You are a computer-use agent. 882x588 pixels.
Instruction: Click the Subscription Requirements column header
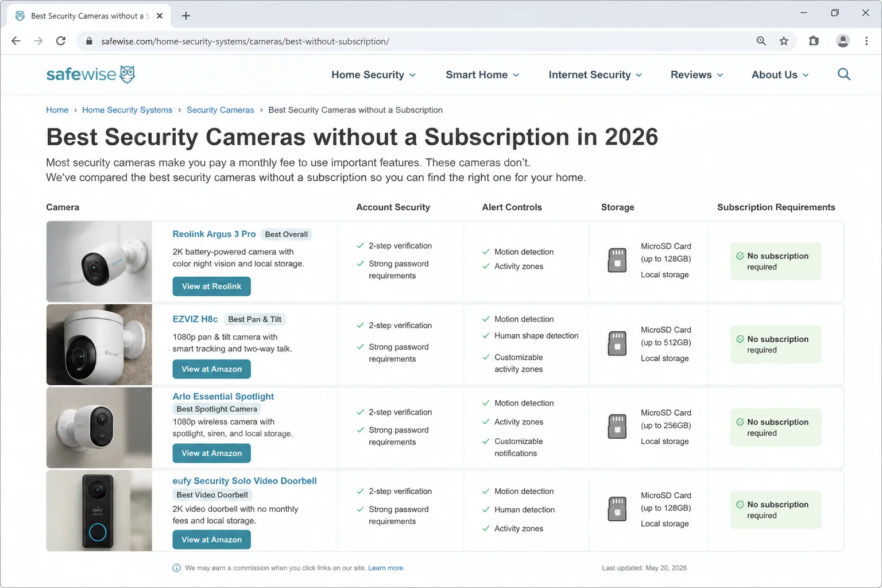(x=776, y=207)
